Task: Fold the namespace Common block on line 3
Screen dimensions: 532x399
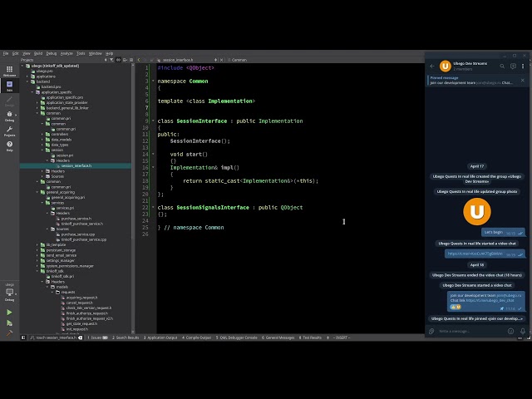Action: coord(153,81)
